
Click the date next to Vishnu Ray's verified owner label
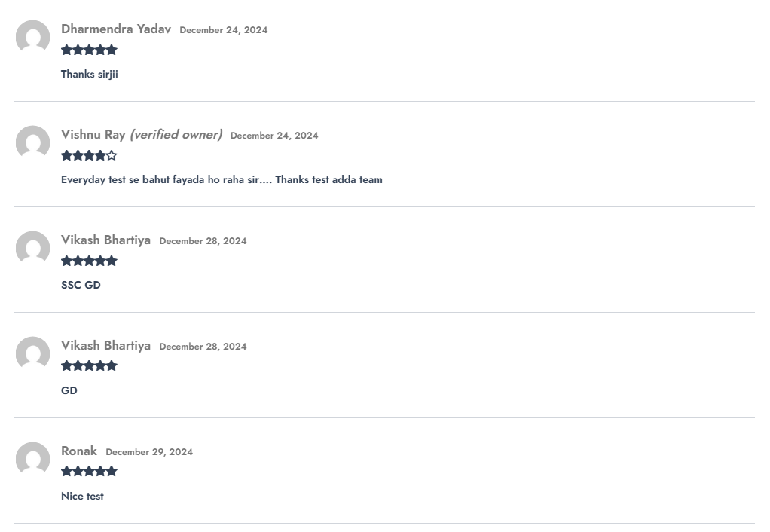pyautogui.click(x=274, y=136)
